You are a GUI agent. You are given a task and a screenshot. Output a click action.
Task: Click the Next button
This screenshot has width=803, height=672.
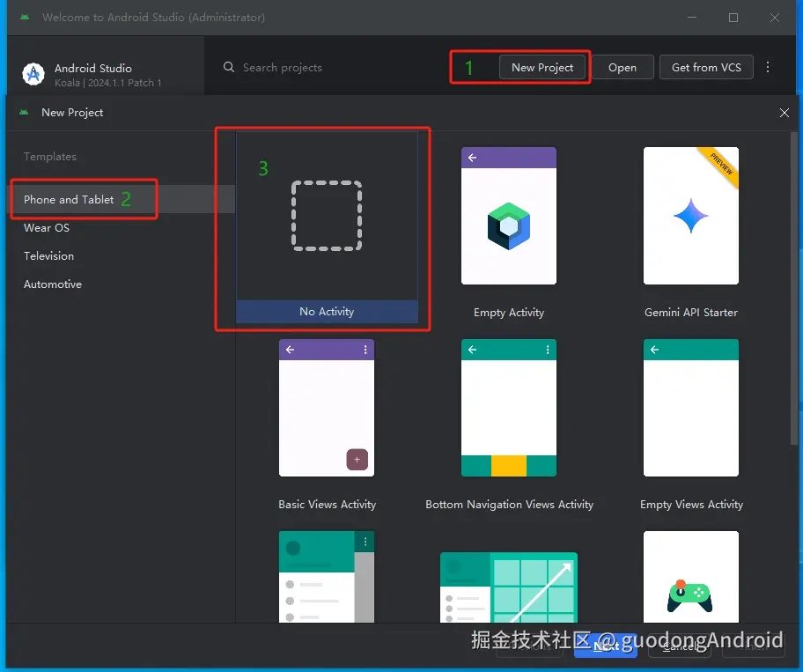pos(605,646)
